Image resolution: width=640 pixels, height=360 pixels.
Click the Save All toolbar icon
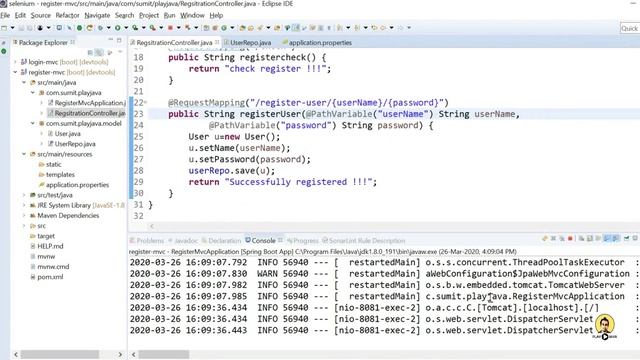click(29, 28)
